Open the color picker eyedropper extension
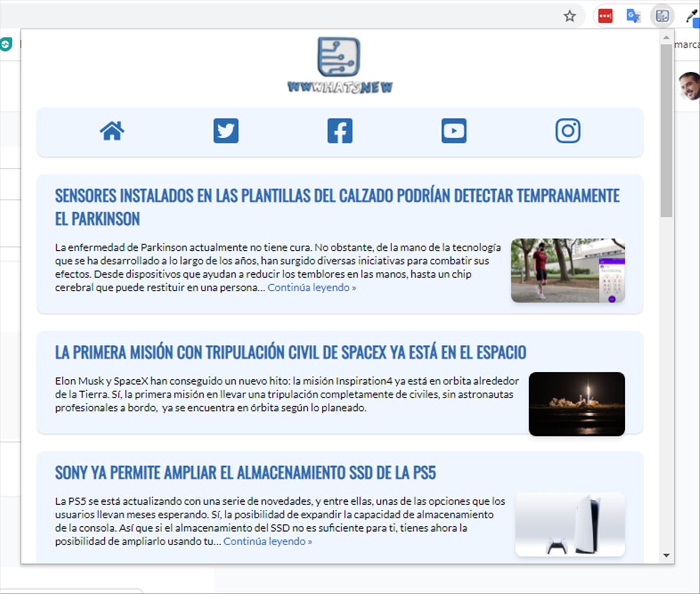This screenshot has height=594, width=700. tap(692, 16)
